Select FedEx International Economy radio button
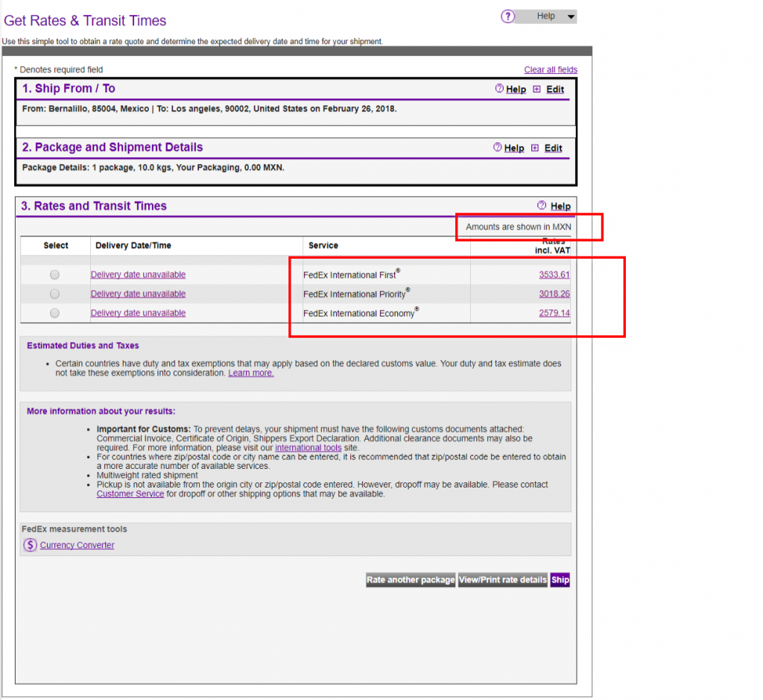Screen dimensions: 763x700 coord(54,313)
